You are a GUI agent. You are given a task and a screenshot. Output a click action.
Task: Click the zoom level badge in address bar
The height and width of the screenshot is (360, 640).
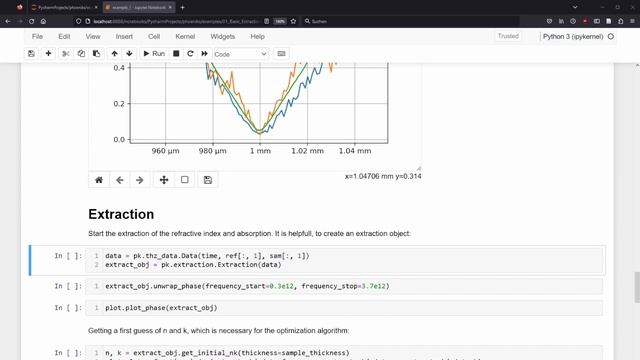280,21
